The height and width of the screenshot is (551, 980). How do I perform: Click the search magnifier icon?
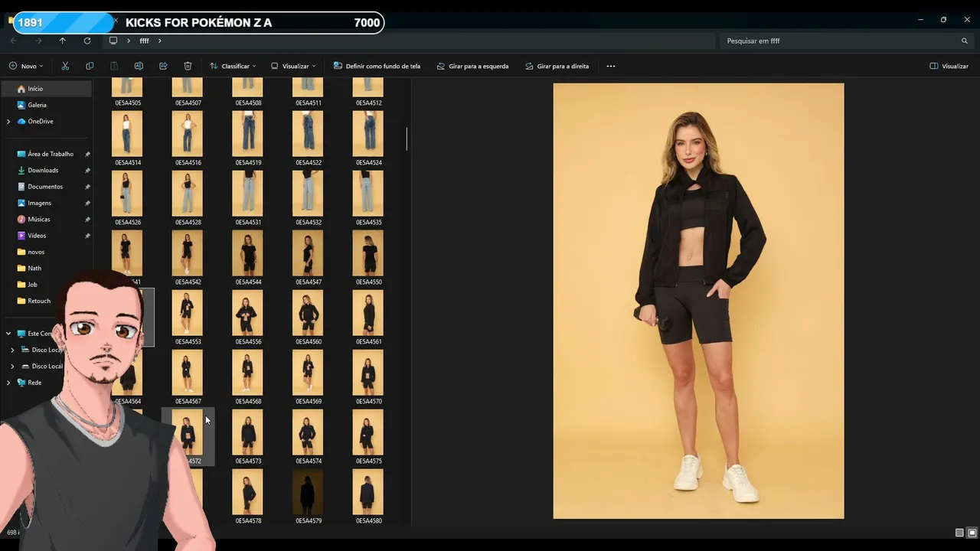[965, 41]
